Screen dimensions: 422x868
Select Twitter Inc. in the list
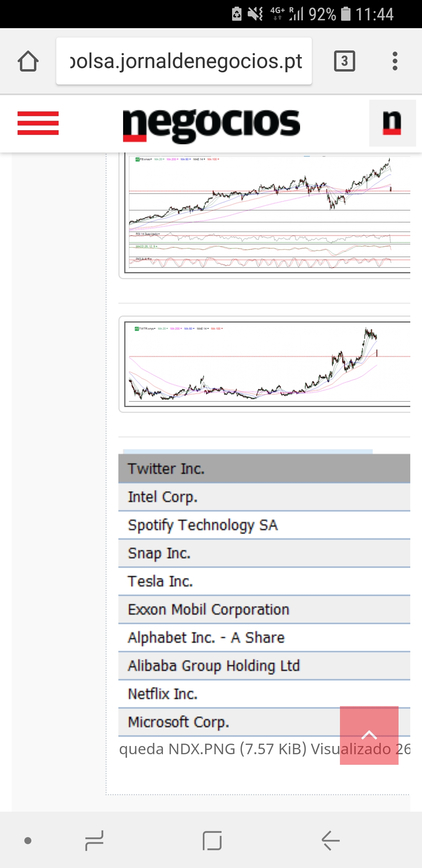[166, 468]
